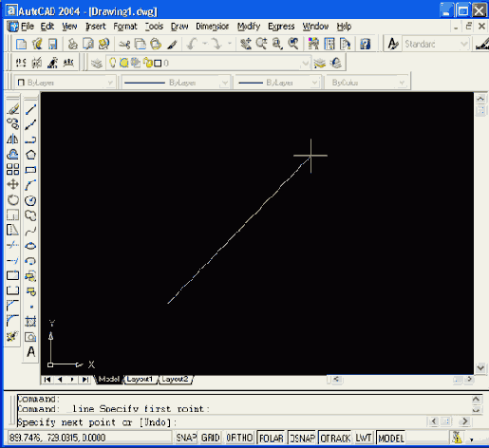This screenshot has height=448, width=489.
Task: Select the Multiline Text A tool
Action: point(30,352)
